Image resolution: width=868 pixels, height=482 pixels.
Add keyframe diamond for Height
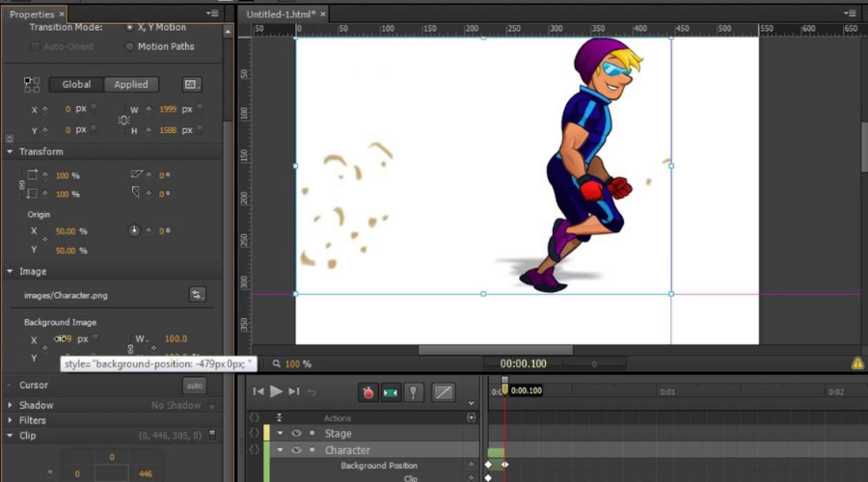click(149, 130)
